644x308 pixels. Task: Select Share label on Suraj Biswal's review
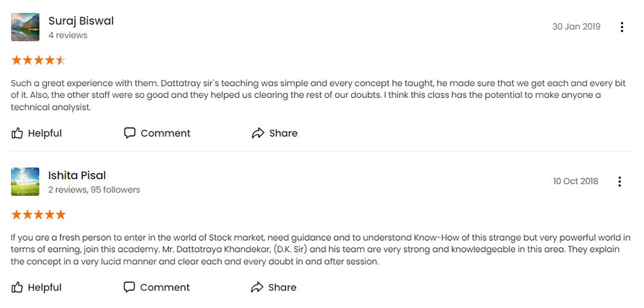coord(283,133)
